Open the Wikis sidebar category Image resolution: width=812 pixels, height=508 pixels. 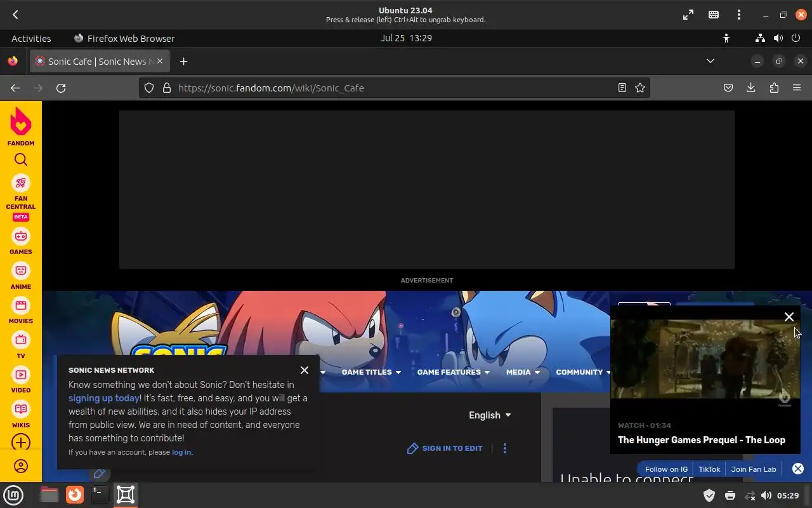pos(21,415)
